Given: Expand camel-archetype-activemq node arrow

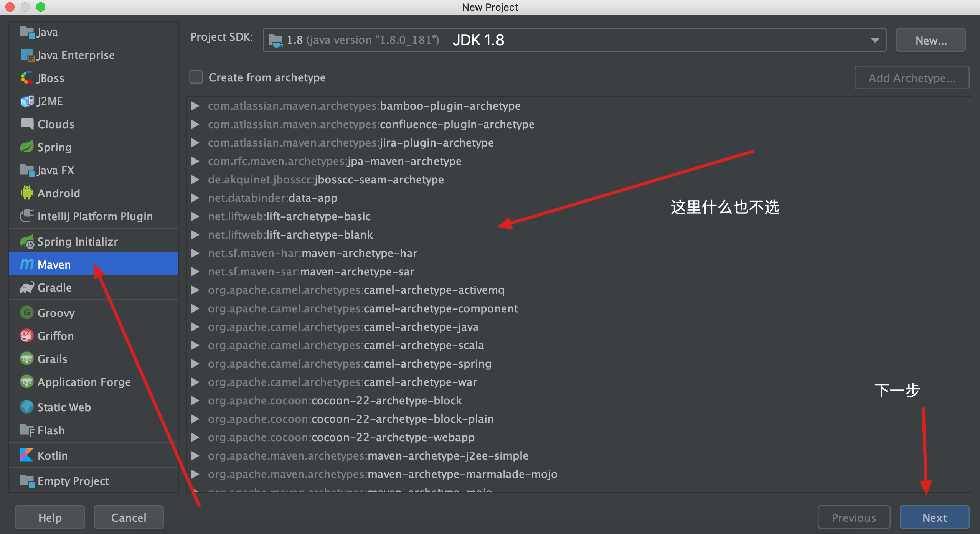Looking at the screenshot, I should [195, 290].
